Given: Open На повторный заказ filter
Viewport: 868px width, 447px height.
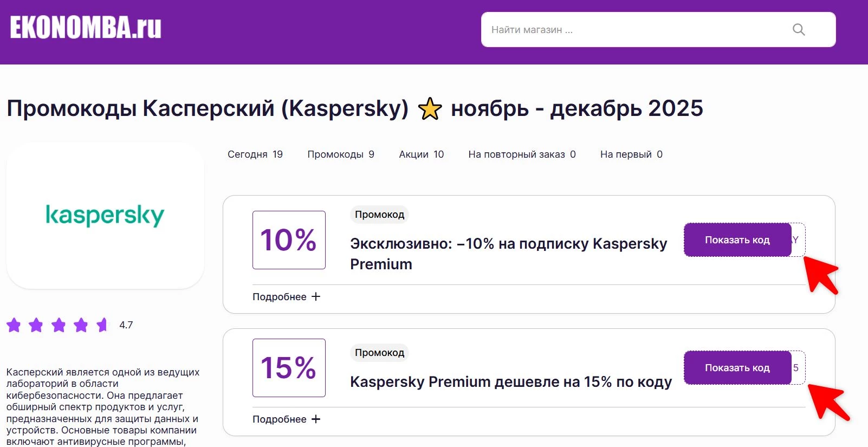Looking at the screenshot, I should [521, 154].
